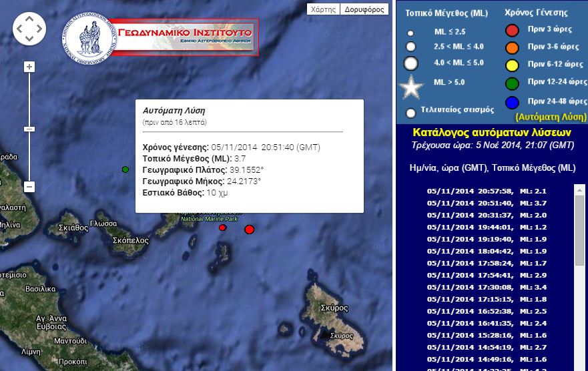
Task: Zoom out using the minus button
Action: (29, 187)
